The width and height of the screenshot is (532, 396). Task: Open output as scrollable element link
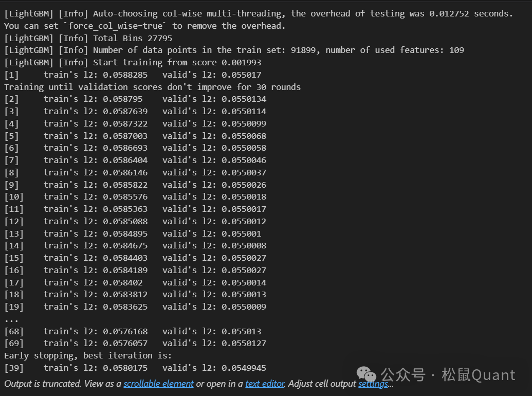pyautogui.click(x=158, y=384)
